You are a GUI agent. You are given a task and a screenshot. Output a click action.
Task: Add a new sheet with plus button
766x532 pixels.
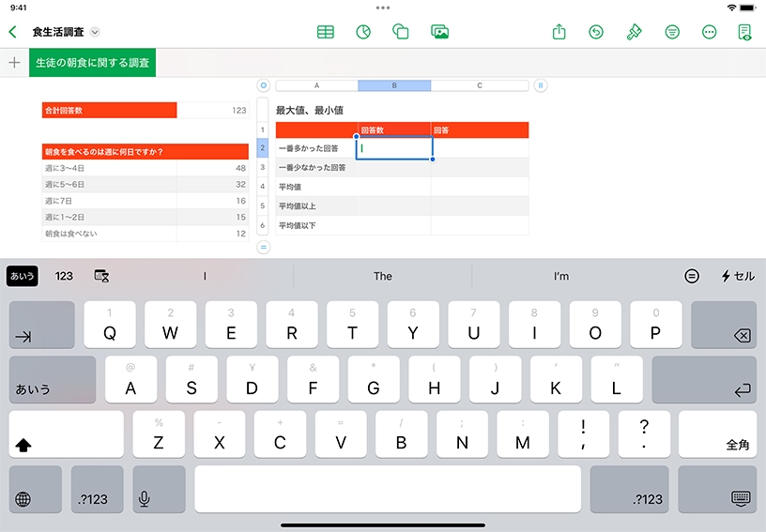(14, 63)
